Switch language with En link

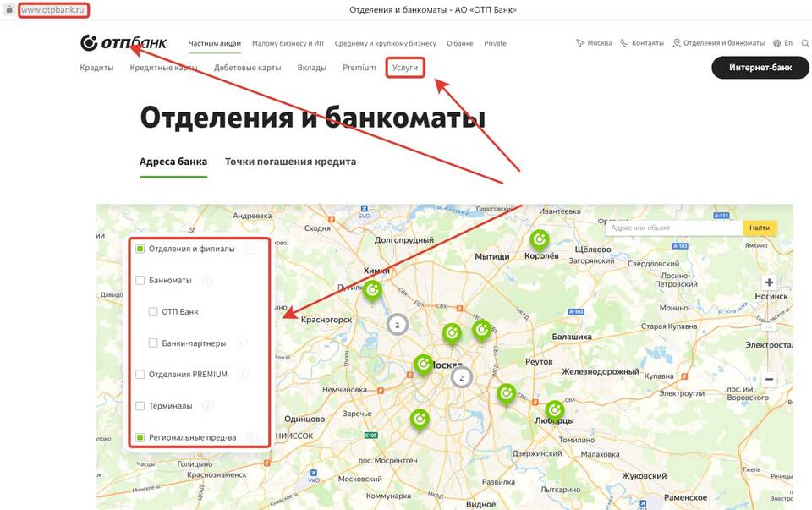tap(788, 43)
